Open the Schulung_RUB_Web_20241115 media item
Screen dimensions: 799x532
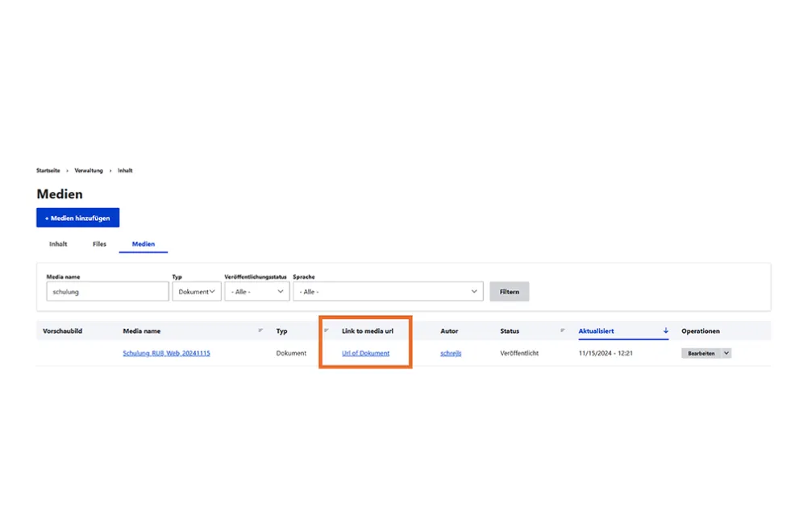click(x=166, y=353)
